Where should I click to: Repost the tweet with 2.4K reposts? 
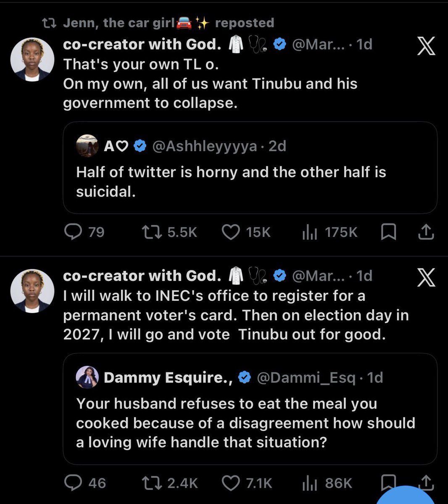coord(169,483)
